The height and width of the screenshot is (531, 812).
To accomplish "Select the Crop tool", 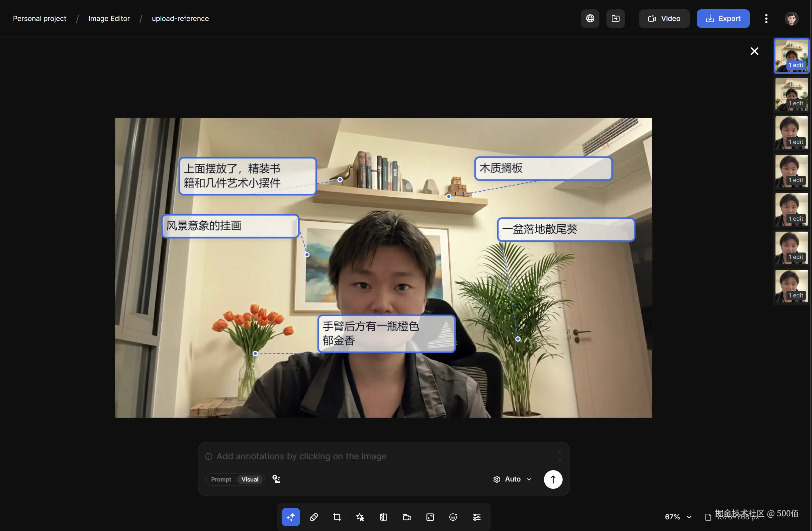I will pyautogui.click(x=337, y=517).
